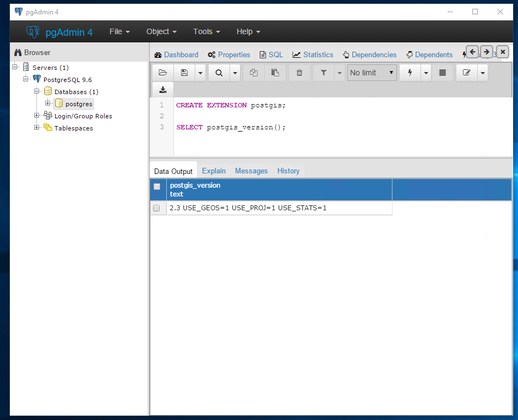The width and height of the screenshot is (518, 420).
Task: Click the Stop query square icon
Action: (x=443, y=73)
